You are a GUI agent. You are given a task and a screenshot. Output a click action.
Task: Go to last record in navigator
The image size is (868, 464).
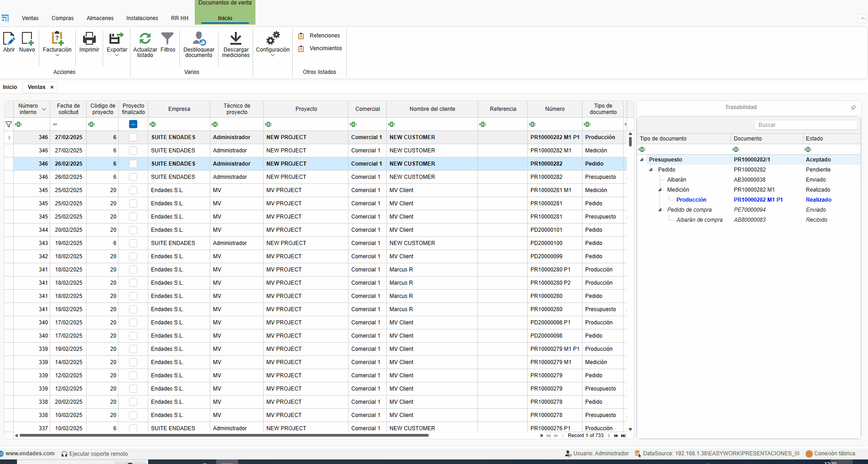click(x=623, y=436)
